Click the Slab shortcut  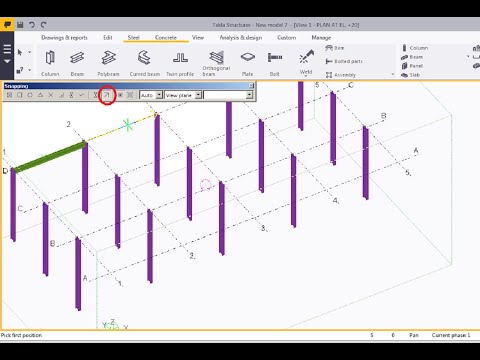pos(411,75)
